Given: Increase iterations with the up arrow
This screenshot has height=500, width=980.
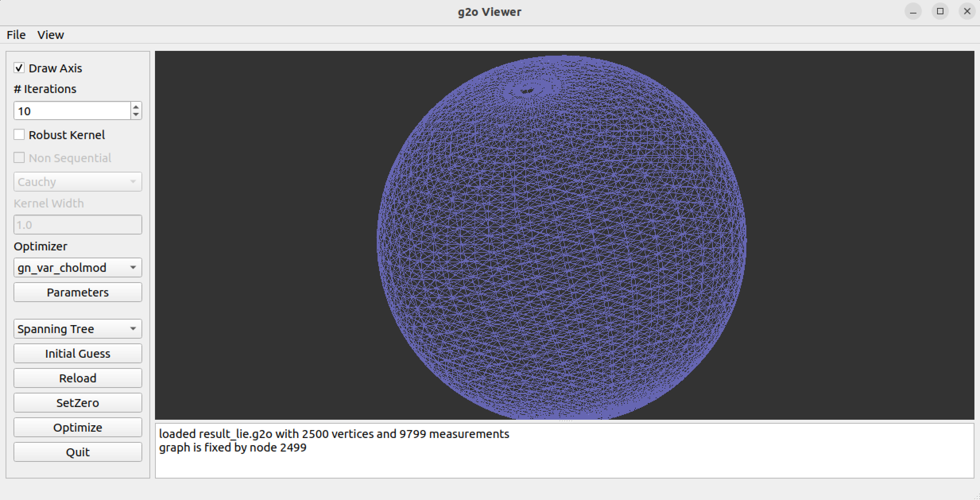Looking at the screenshot, I should (136, 107).
